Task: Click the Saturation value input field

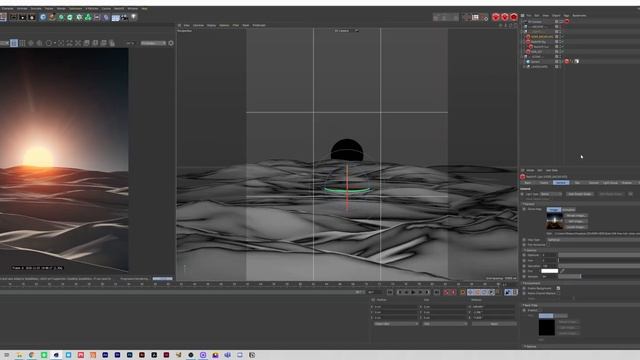Action: click(x=549, y=266)
